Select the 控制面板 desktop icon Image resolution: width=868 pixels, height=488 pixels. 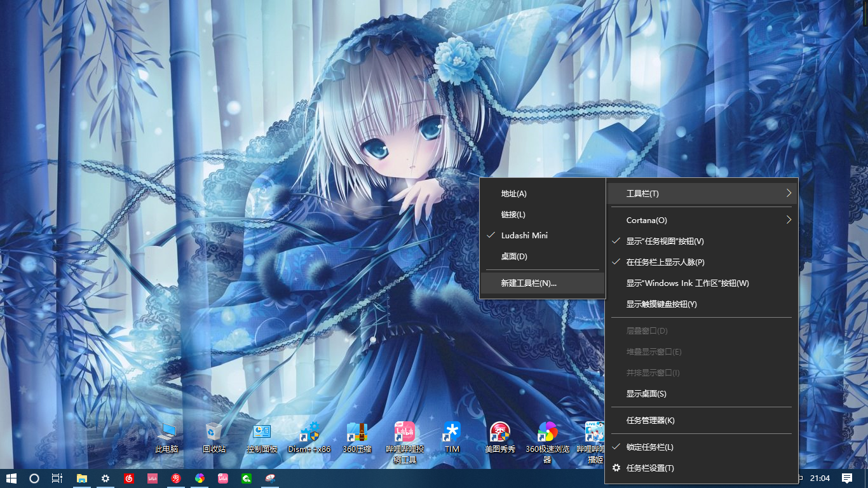pyautogui.click(x=262, y=438)
